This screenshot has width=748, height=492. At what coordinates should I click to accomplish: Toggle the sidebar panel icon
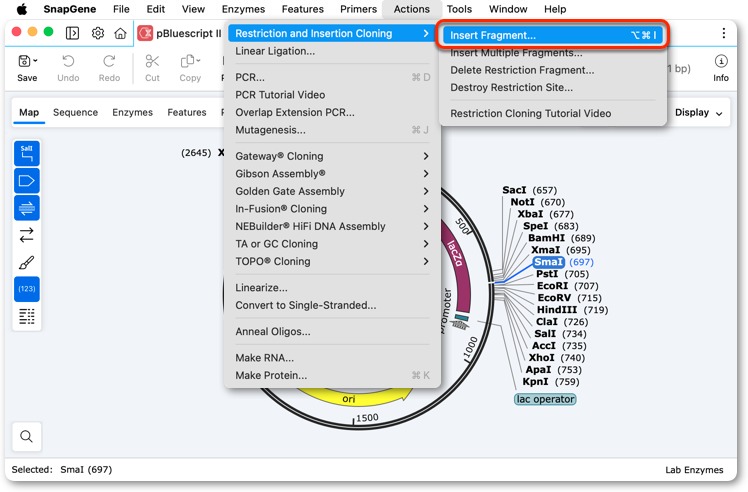point(73,33)
